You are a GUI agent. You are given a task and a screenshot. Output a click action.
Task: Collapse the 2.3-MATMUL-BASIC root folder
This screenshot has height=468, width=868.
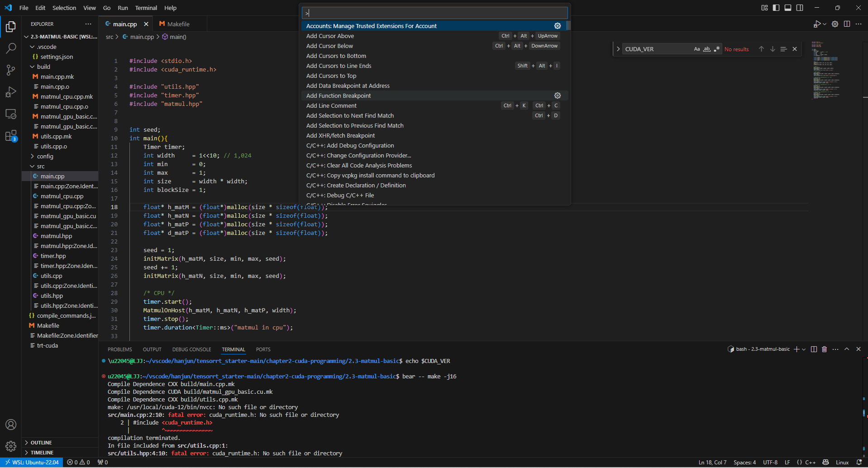(x=60, y=37)
